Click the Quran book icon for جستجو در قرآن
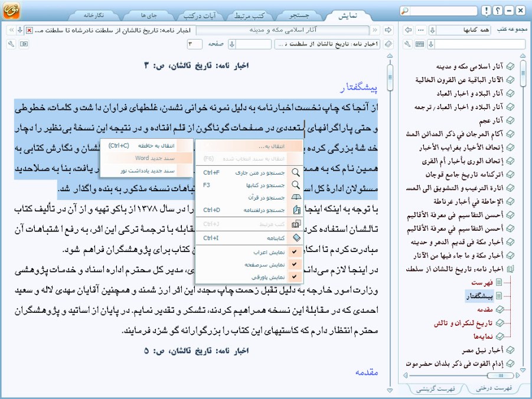Screen dimensions: 532x399 [x=296, y=198]
